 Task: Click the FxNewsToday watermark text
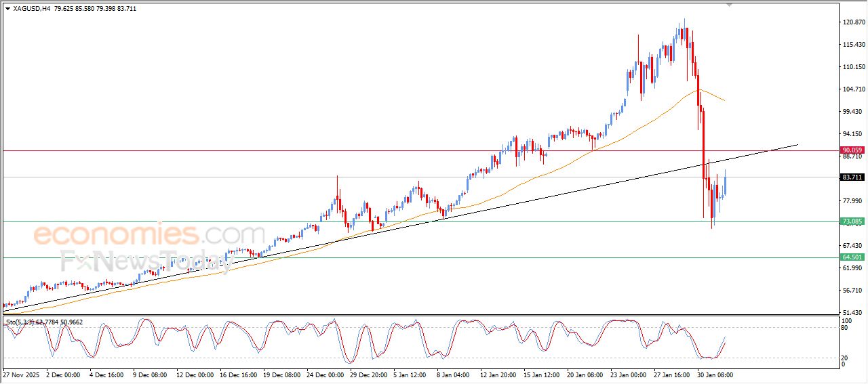pyautogui.click(x=146, y=260)
